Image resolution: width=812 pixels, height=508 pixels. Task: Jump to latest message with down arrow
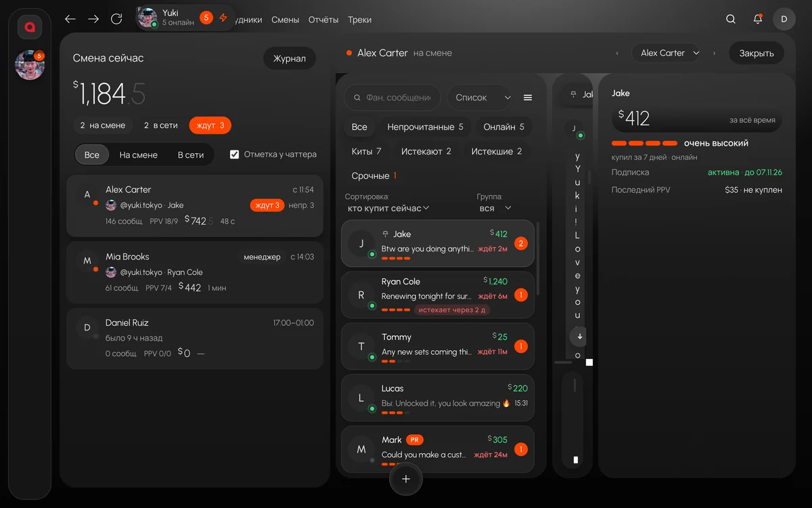pos(580,336)
